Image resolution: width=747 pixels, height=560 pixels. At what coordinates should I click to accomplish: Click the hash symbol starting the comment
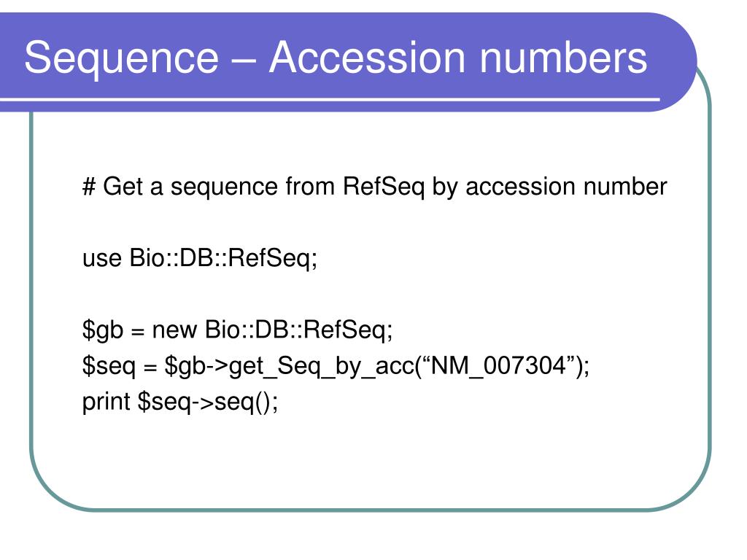88,186
